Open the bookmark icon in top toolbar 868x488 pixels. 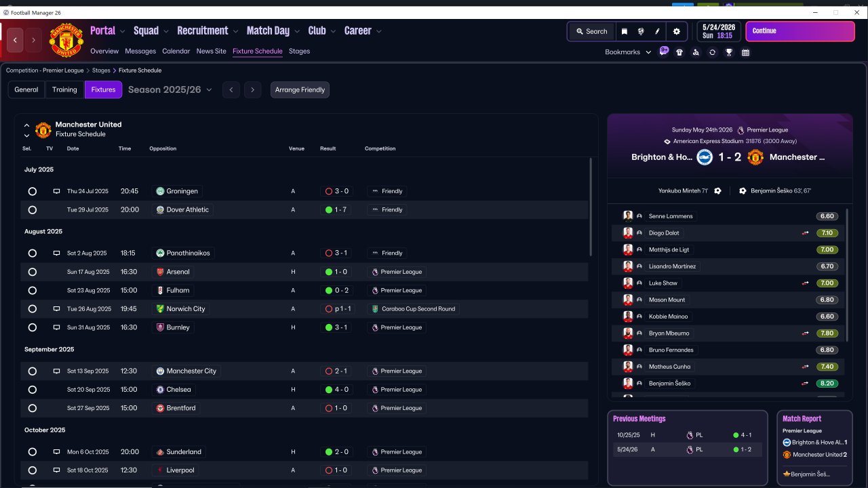tap(624, 31)
